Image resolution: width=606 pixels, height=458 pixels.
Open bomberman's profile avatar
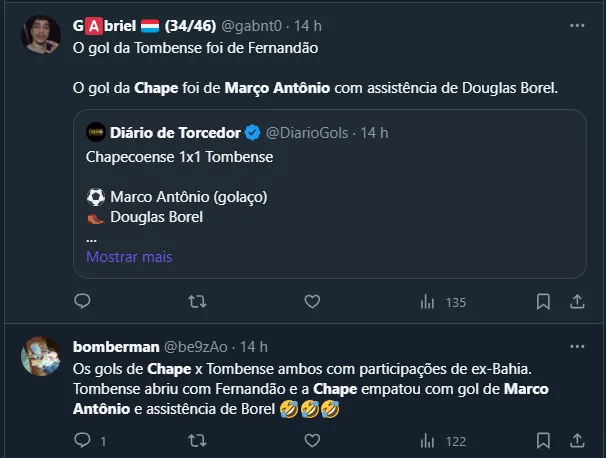coord(40,357)
